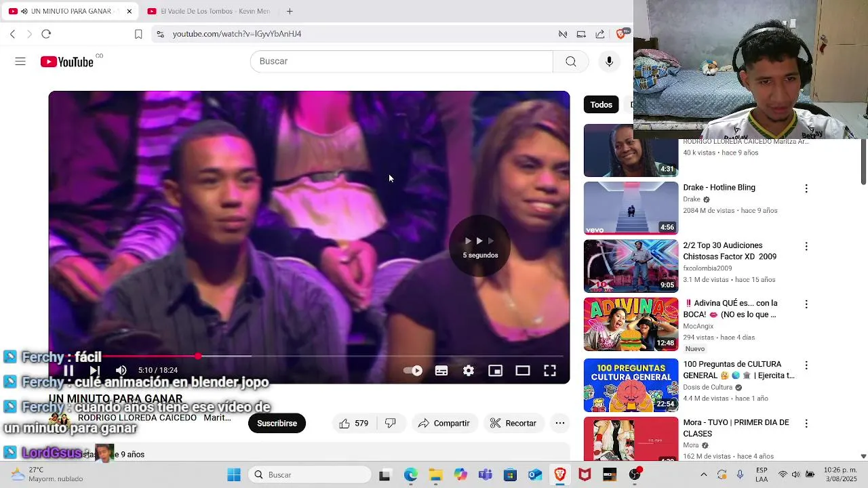The image size is (868, 488).
Task: Play the Adivina QUÉ es thumbnail
Action: pyautogui.click(x=631, y=324)
